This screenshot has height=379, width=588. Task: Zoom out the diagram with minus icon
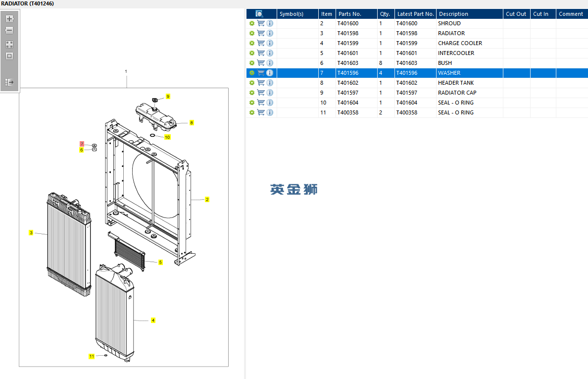click(x=10, y=30)
